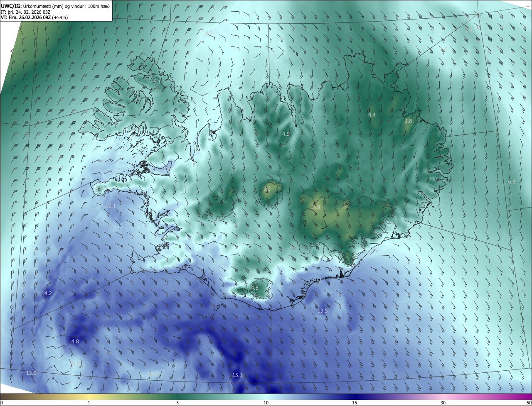Click the 14.8 value label
532x406 pixels.
pyautogui.click(x=74, y=341)
